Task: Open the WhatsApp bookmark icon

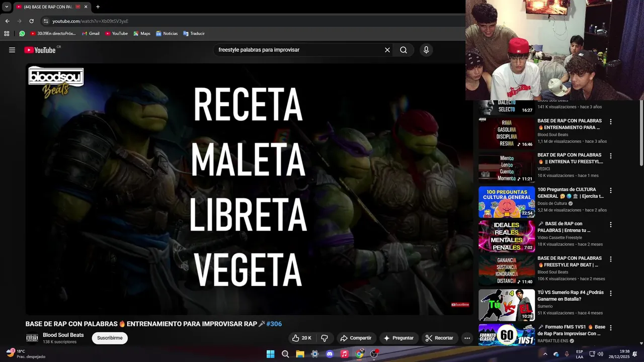Action: 22,34
